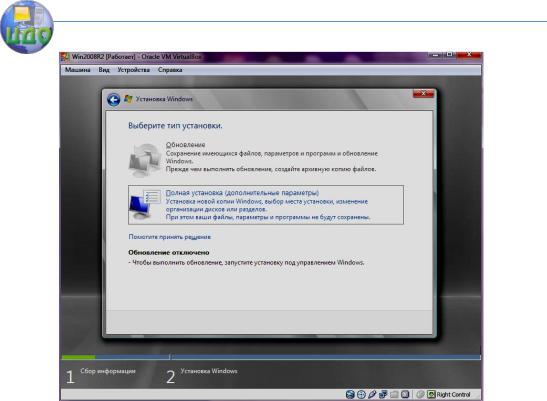Viewport: 547px width, 401px height.
Task: Open the Вид menu
Action: point(104,70)
